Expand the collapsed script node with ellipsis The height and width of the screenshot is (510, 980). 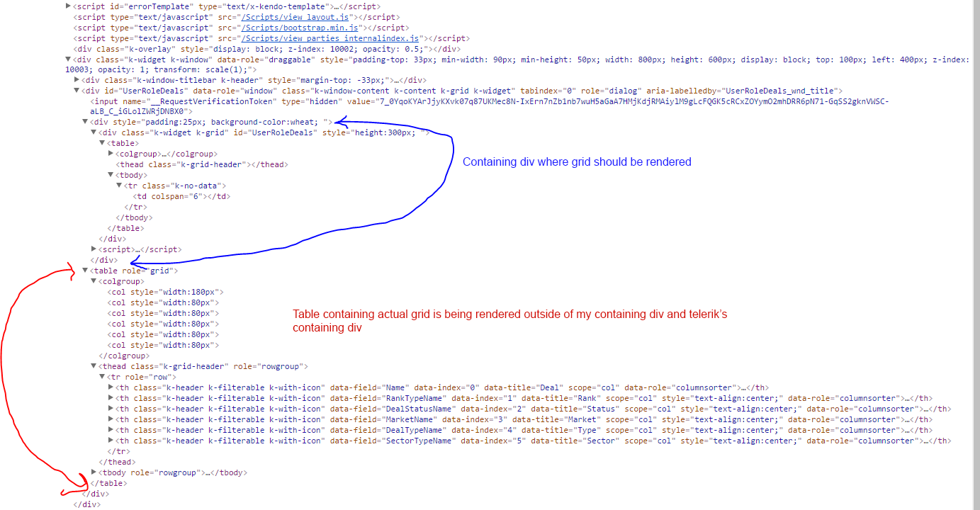(x=94, y=249)
